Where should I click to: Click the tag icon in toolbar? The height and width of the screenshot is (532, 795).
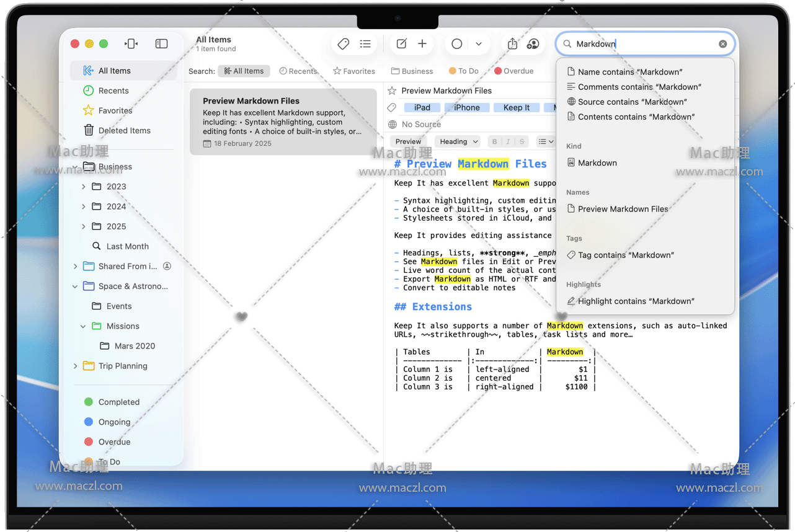[x=343, y=44]
